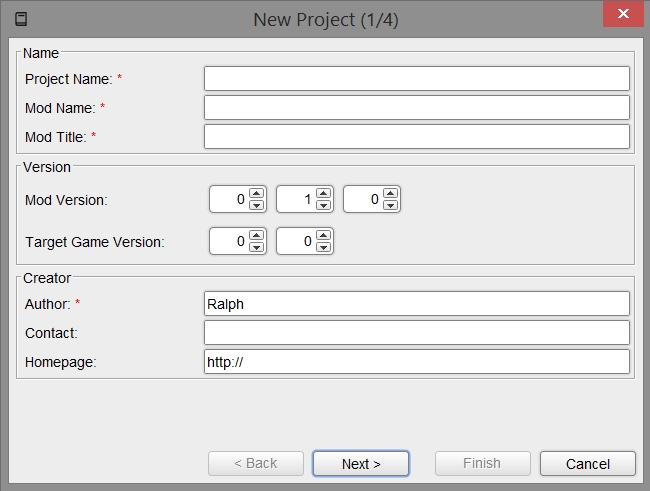The width and height of the screenshot is (650, 491).
Task: Decrease second Target Game Version number
Action: [x=323, y=246]
